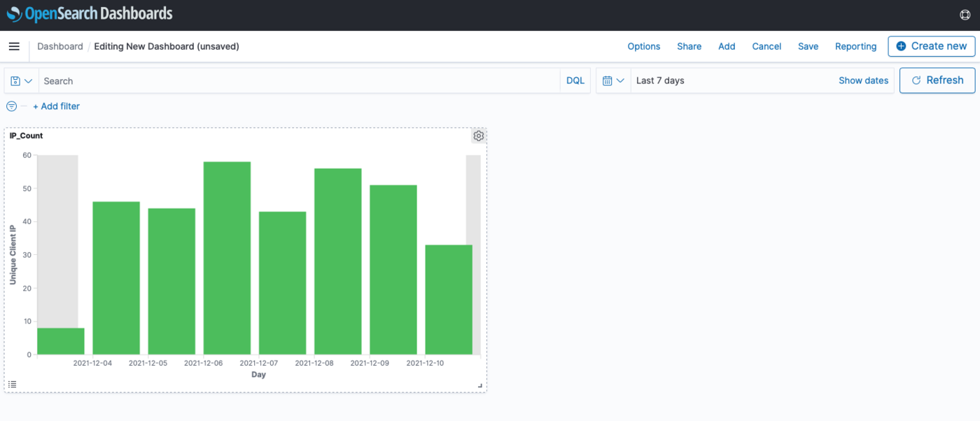Click the panel resize handle corner
980x421 pixels.
tap(480, 385)
